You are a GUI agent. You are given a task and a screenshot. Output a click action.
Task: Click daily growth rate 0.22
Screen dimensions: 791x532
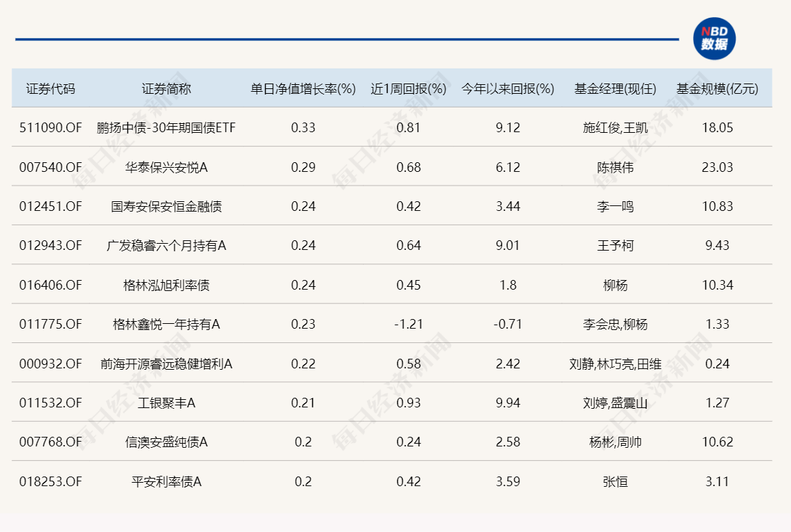coord(303,364)
